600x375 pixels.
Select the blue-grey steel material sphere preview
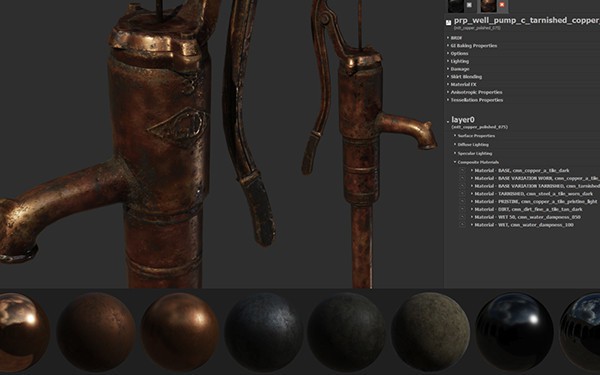[263, 332]
